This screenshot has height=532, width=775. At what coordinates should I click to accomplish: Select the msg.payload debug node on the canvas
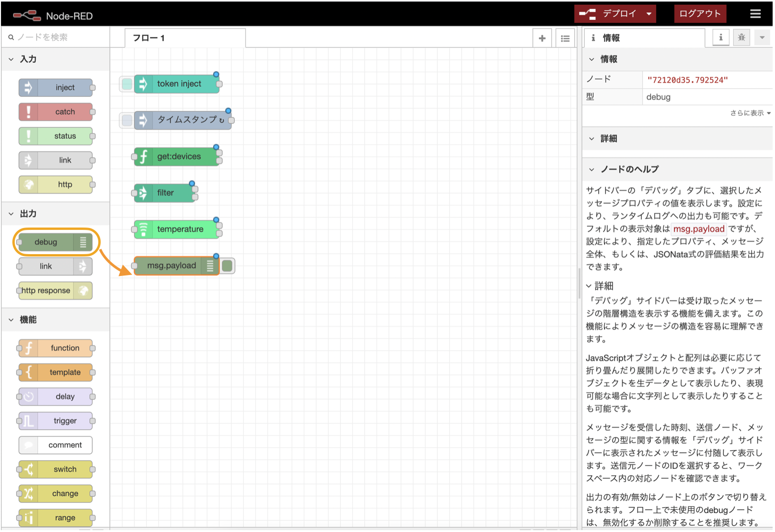pyautogui.click(x=177, y=266)
